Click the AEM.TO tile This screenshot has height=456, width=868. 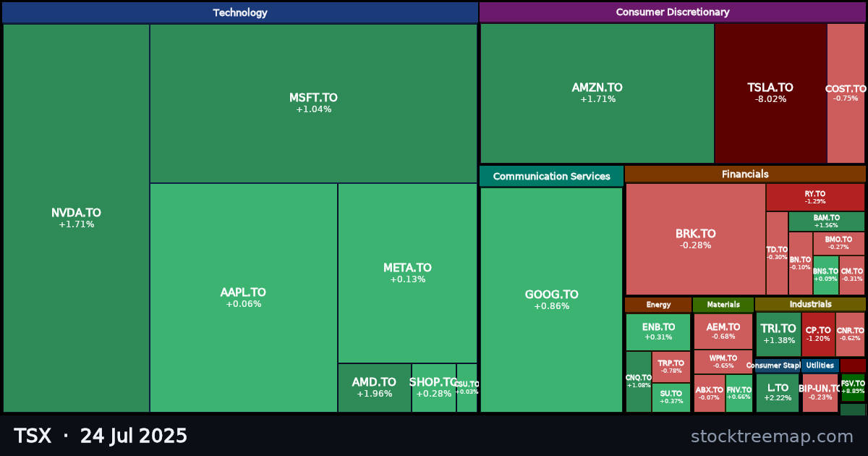pyautogui.click(x=723, y=332)
